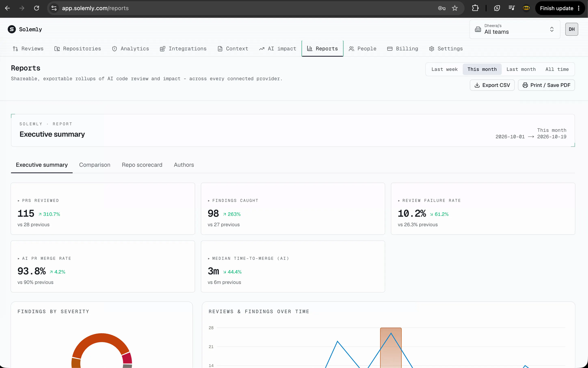Viewport: 588px width, 368px height.
Task: Open the Billing section
Action: pos(403,49)
